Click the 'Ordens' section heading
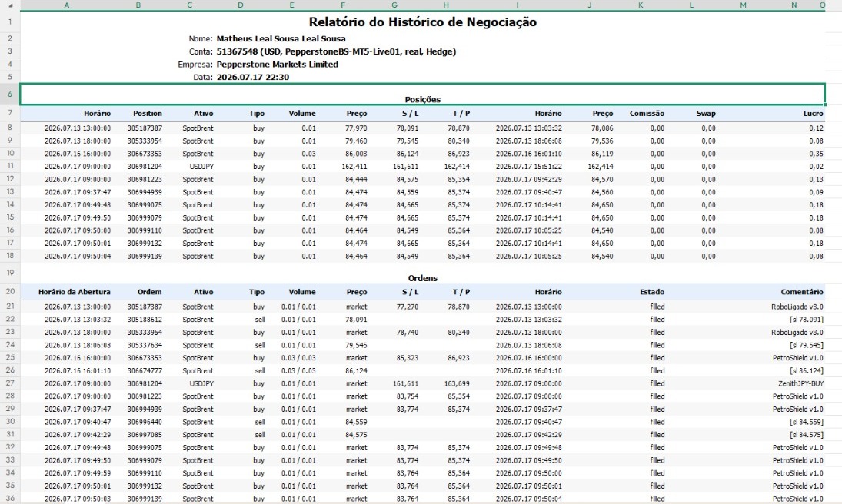The height and width of the screenshot is (504, 842). (x=423, y=278)
